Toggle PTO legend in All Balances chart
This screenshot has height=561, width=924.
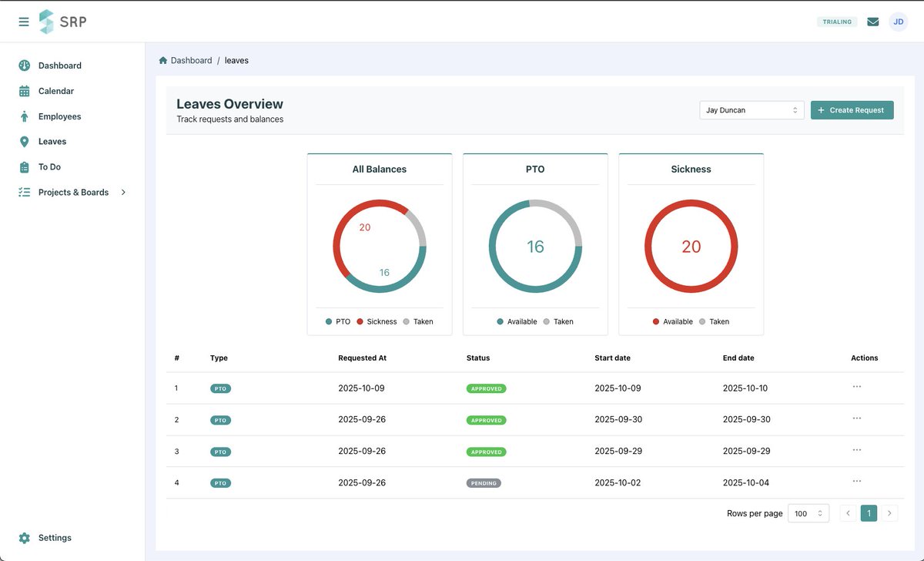pyautogui.click(x=338, y=321)
